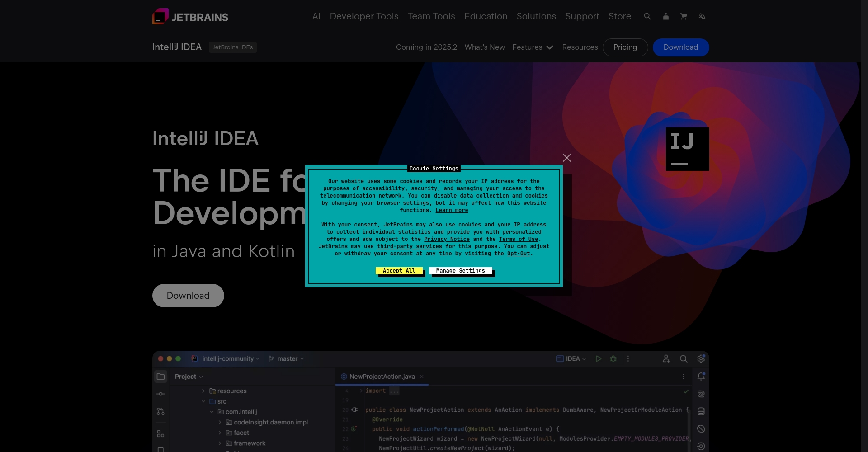Open IDE settings via the gear icon
This screenshot has height=452, width=868.
click(701, 358)
